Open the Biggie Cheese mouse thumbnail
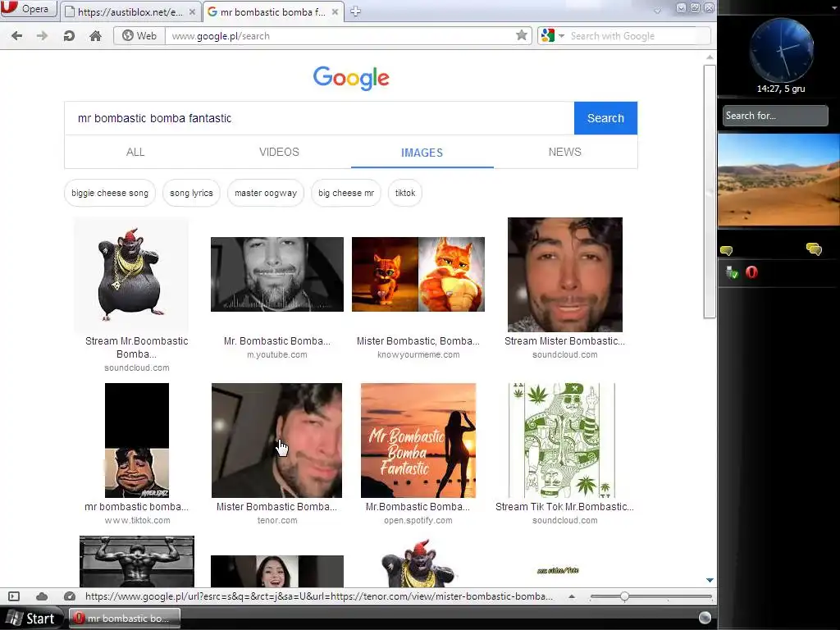Viewport: 840px width, 630px height. point(131,275)
